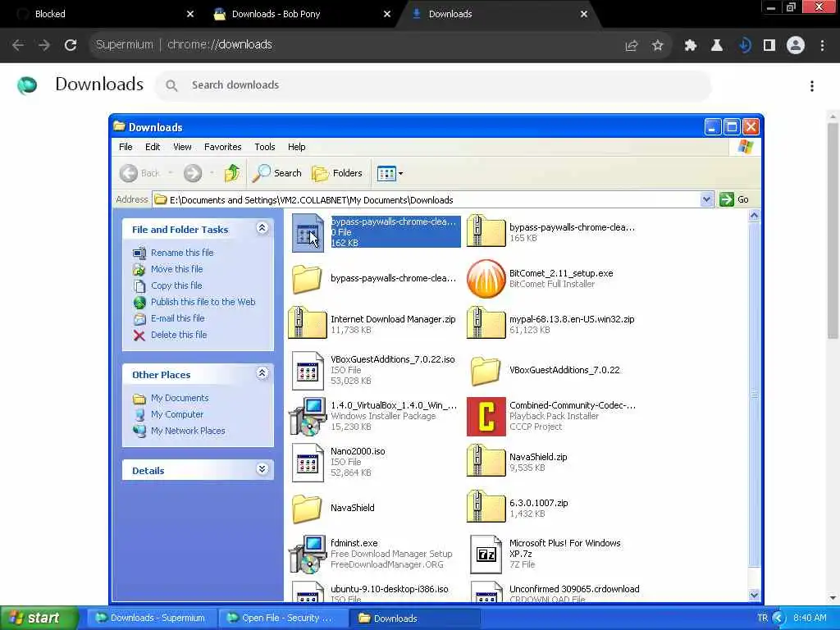Toggle the browser side panel icon

tap(769, 46)
